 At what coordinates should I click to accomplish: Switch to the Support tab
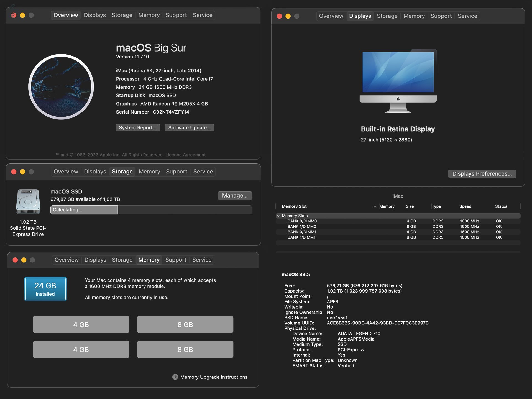176,15
